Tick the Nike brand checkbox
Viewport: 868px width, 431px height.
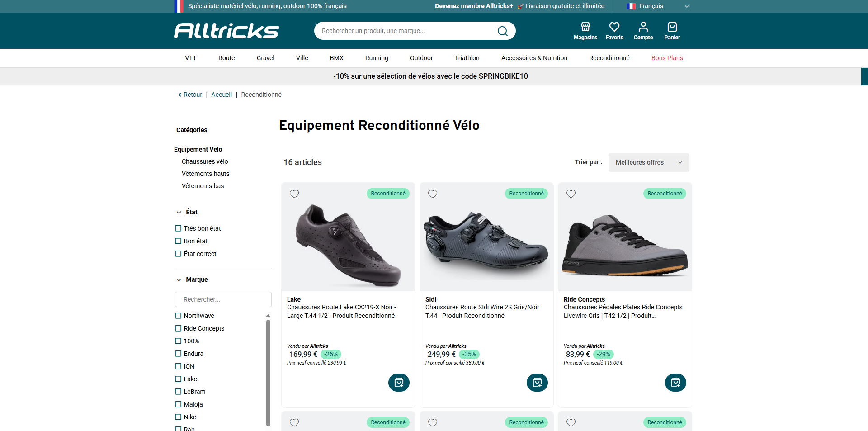178,417
